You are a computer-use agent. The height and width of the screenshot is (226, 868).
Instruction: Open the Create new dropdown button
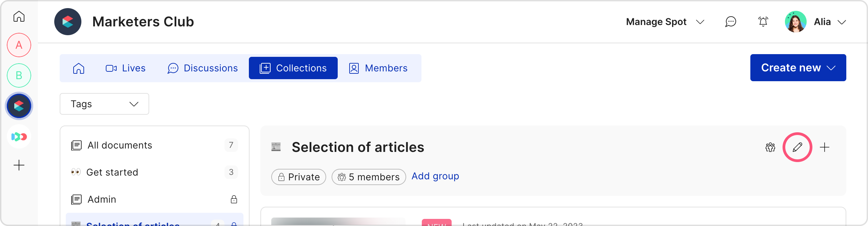(x=798, y=68)
